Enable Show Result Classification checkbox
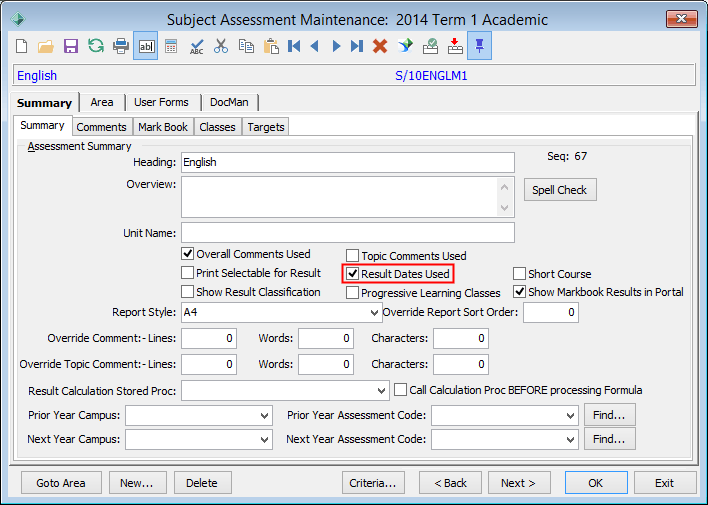 click(x=187, y=292)
